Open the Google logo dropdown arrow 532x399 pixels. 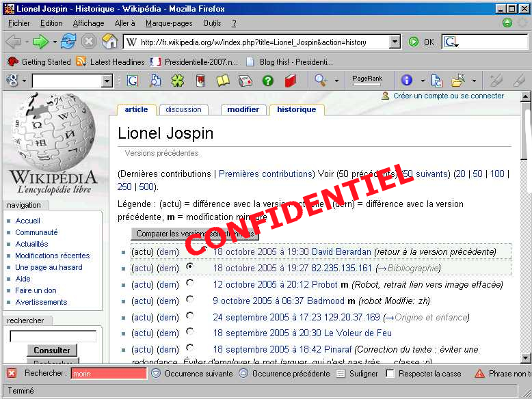point(24,81)
